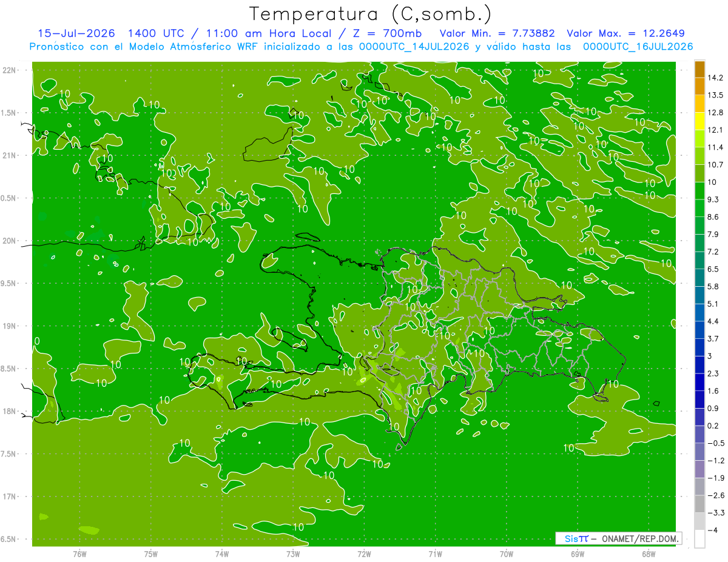Click the lime swatch between 11.4 and 12.1

pyautogui.click(x=700, y=138)
